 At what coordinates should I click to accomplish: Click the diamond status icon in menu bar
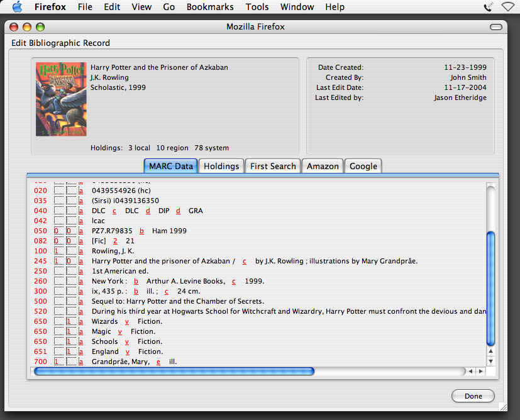pyautogui.click(x=507, y=7)
